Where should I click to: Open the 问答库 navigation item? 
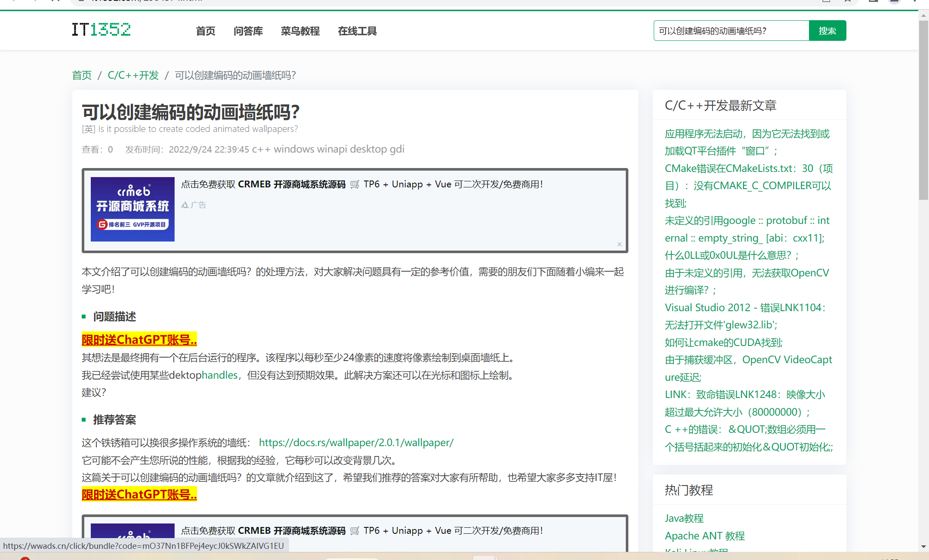tap(248, 31)
